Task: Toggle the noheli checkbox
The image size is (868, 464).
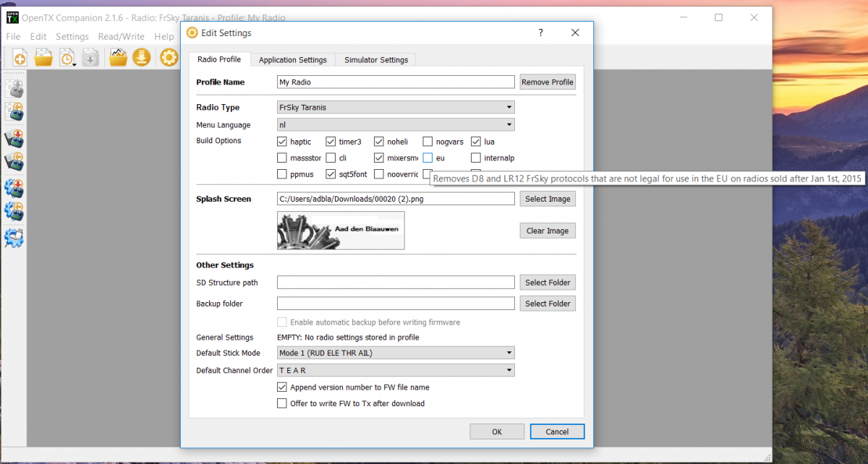Action: click(x=379, y=142)
